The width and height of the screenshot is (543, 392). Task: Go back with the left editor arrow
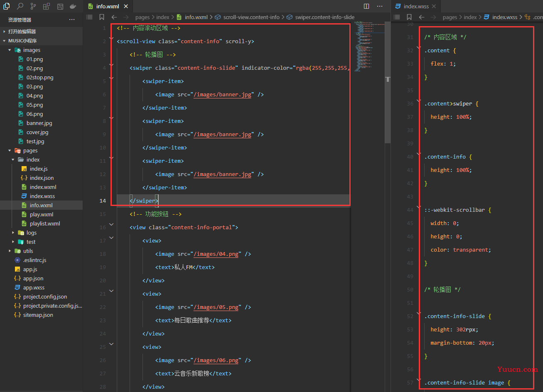tap(114, 17)
